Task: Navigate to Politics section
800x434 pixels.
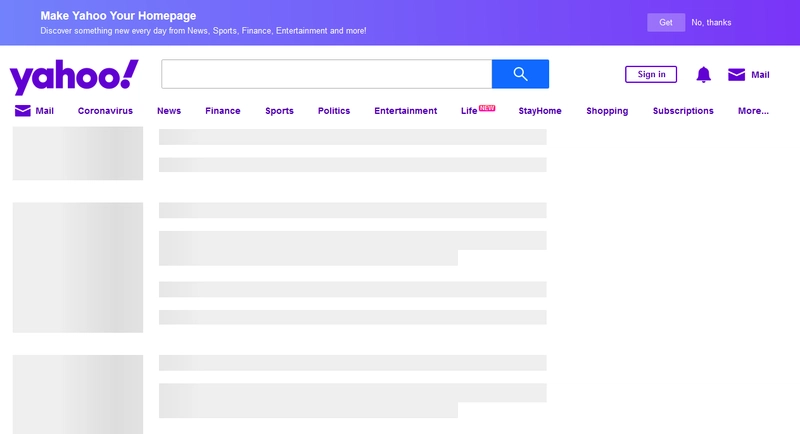Action: click(334, 111)
